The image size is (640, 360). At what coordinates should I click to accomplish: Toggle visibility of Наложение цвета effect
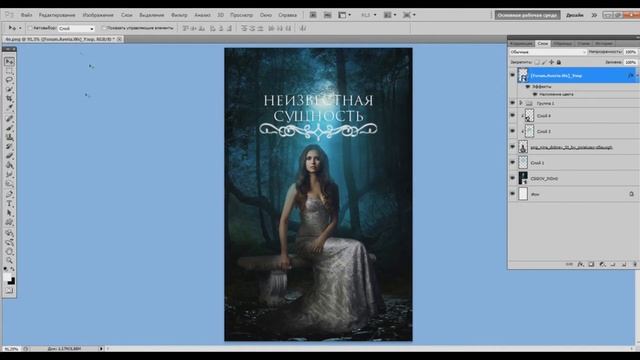pyautogui.click(x=535, y=94)
